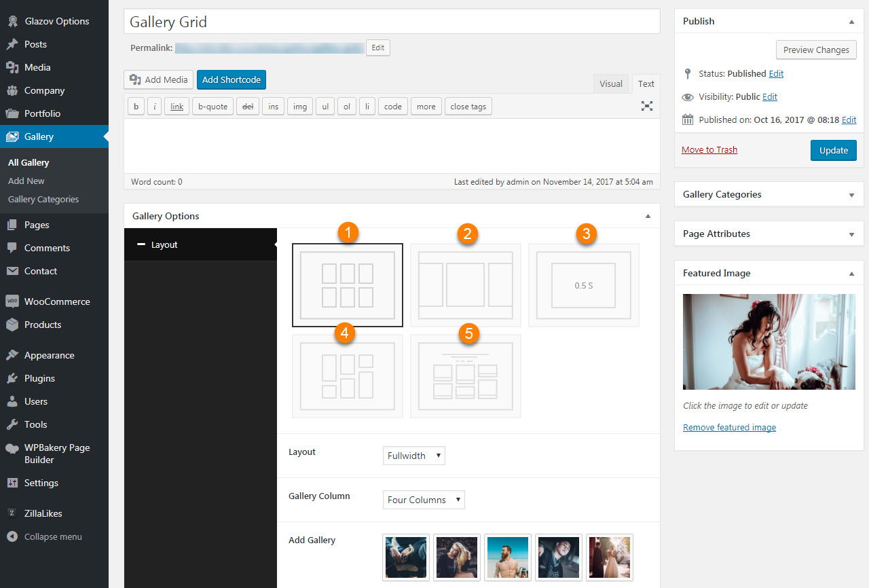
Task: Click the Collapse menu icon
Action: [12, 536]
